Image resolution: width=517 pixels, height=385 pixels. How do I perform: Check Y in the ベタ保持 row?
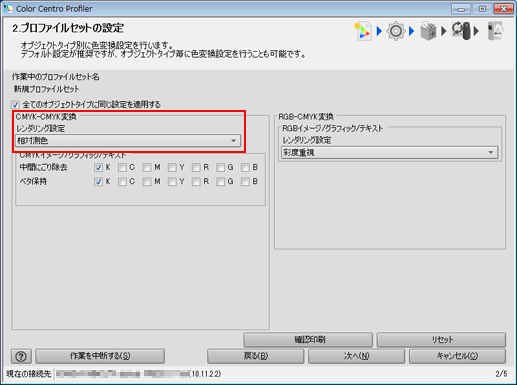pyautogui.click(x=172, y=182)
